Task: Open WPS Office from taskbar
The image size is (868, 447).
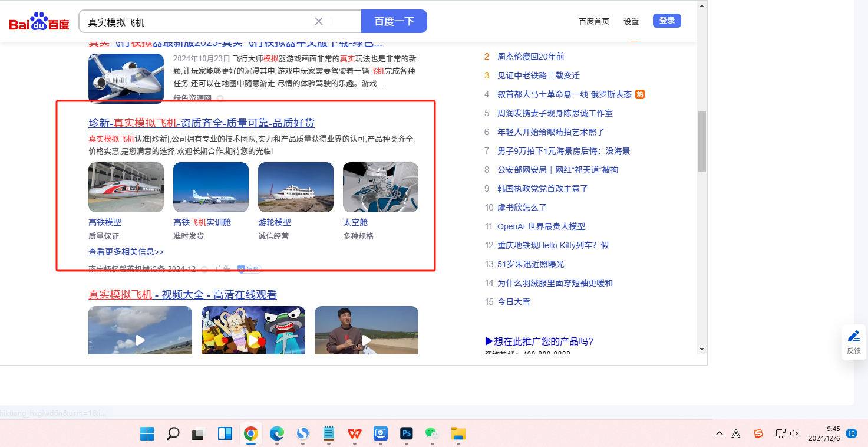Action: pyautogui.click(x=355, y=434)
